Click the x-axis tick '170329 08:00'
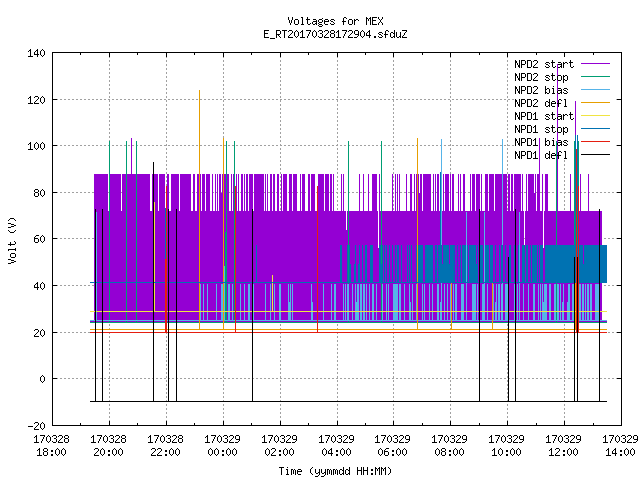 point(450,446)
